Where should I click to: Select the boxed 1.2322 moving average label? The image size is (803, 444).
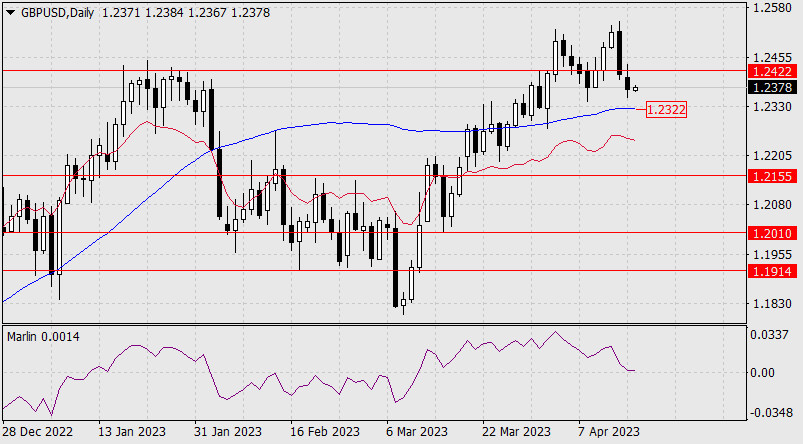[666, 109]
